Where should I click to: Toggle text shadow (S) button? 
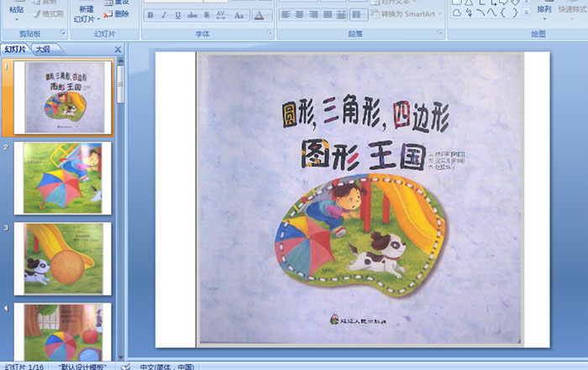coord(207,15)
